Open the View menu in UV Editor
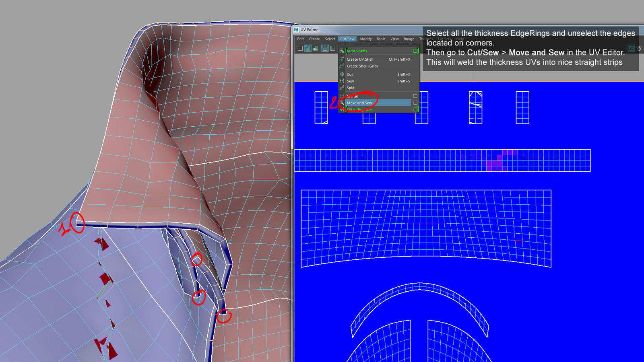The height and width of the screenshot is (362, 644). pyautogui.click(x=394, y=39)
